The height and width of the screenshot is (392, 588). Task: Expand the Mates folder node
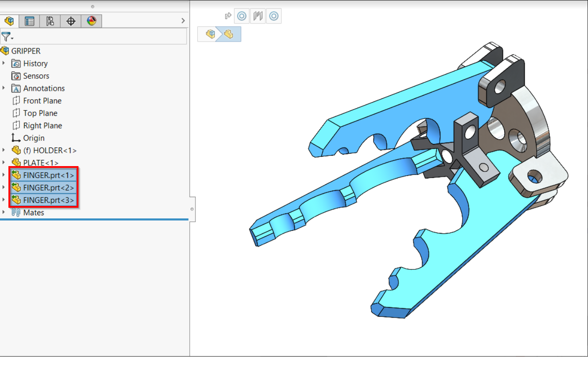4,212
